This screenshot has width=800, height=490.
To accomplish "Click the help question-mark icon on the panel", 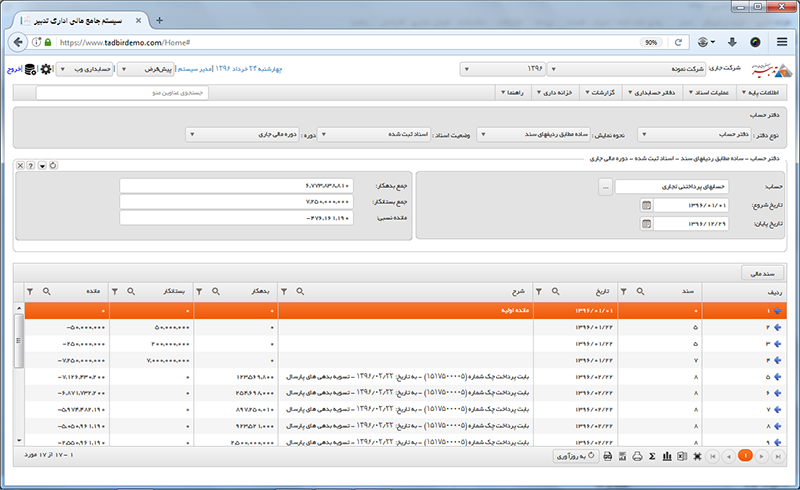I will [x=32, y=165].
